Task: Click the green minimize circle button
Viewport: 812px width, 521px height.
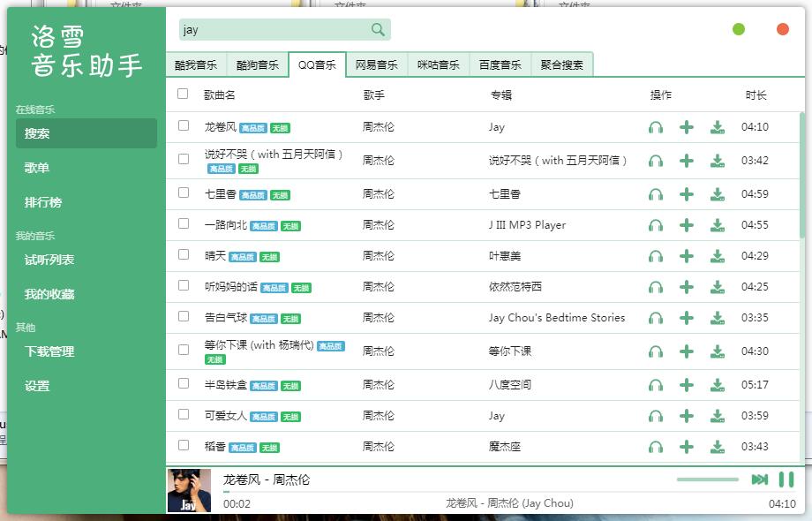Action: (739, 29)
